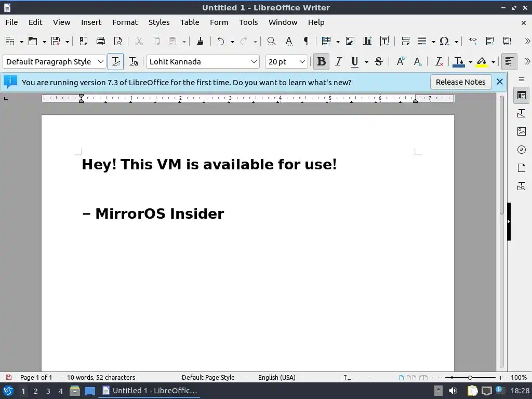Screen dimensions: 532x399
Task: Toggle Italic formatting
Action: [x=338, y=62]
